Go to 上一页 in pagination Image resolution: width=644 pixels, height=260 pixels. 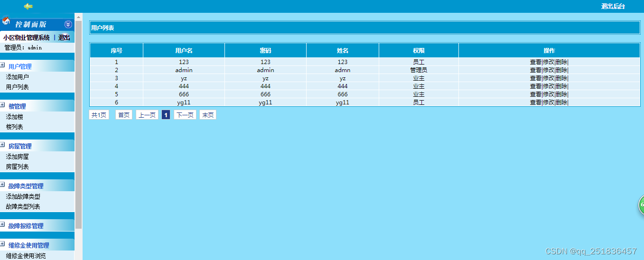point(147,115)
